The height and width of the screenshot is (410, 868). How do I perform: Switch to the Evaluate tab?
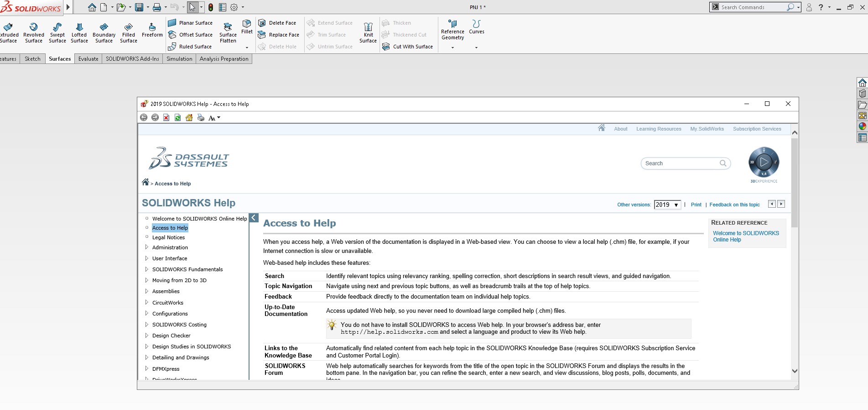tap(88, 59)
